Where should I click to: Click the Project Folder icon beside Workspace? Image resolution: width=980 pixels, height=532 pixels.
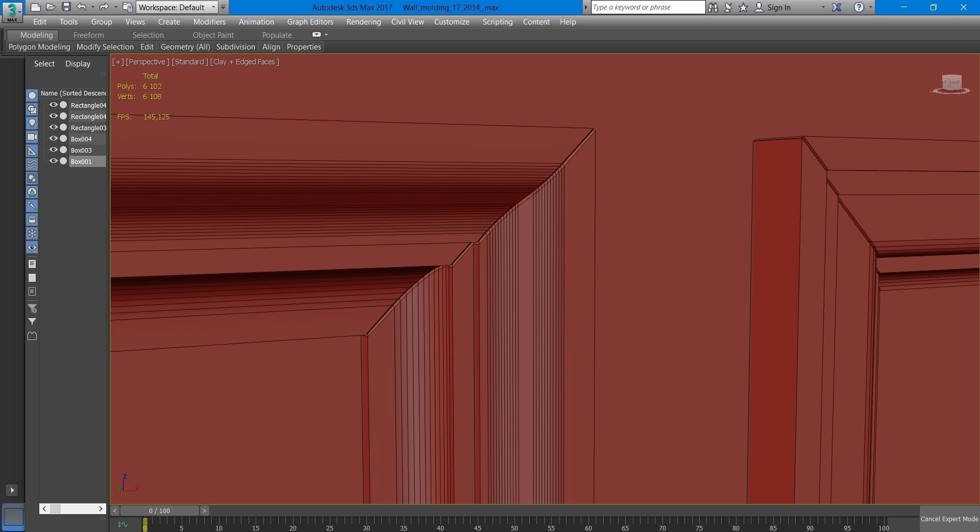(128, 7)
